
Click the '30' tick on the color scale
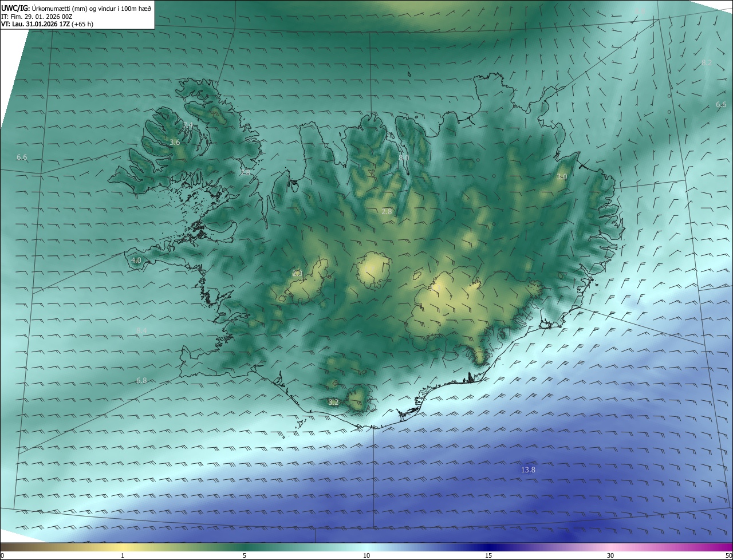(x=610, y=555)
